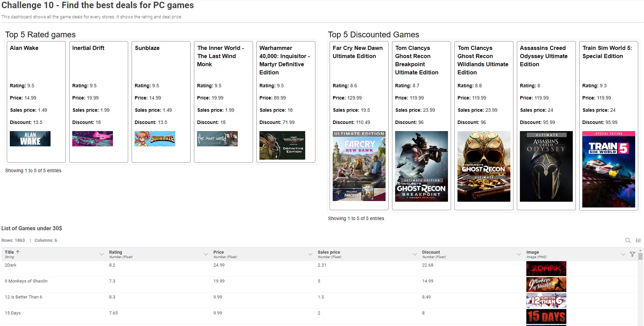Click the Alan Wake cover thumbnail

tap(30, 139)
